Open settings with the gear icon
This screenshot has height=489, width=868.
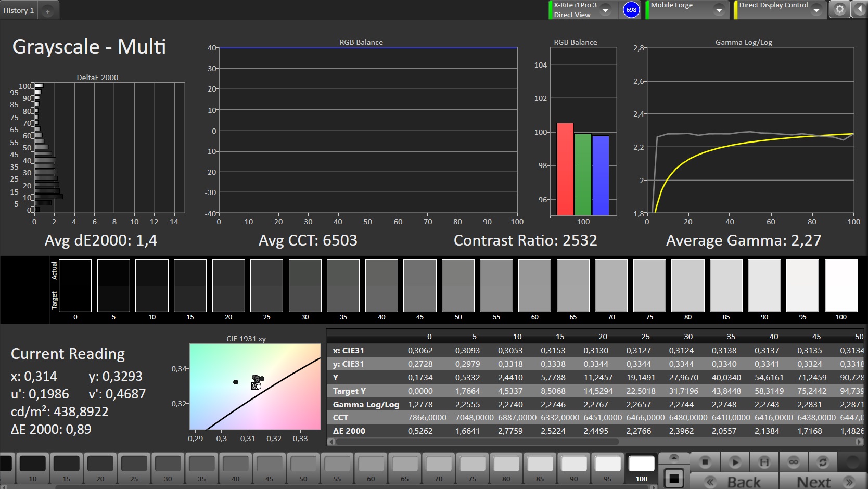pos(839,9)
